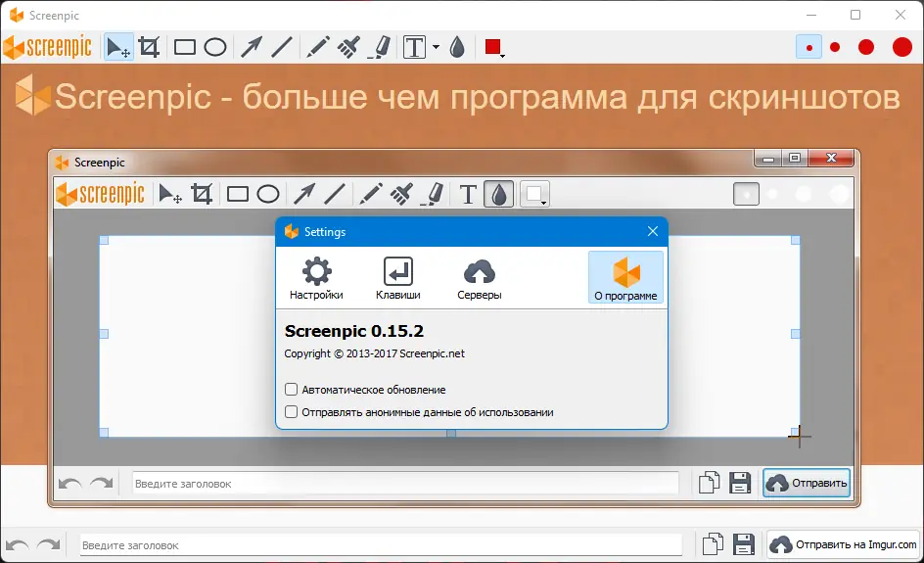Screen dimensions: 924x563
Task: Click the inner window undo arrow
Action: pyautogui.click(x=70, y=484)
